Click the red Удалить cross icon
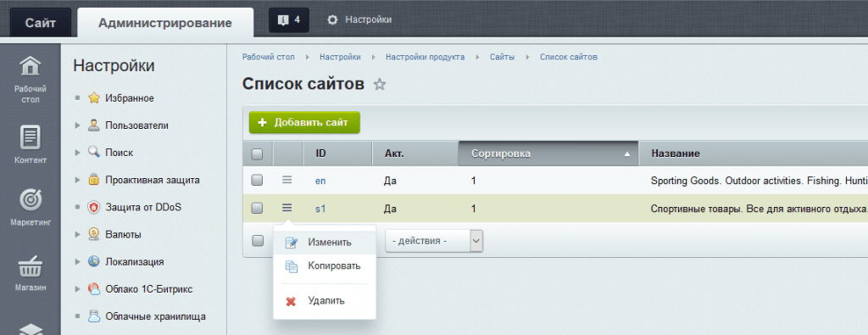Screen dimensions: 868x335 pos(291,301)
